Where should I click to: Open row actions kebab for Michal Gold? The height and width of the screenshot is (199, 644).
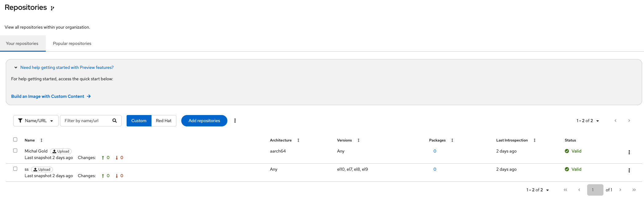(629, 152)
